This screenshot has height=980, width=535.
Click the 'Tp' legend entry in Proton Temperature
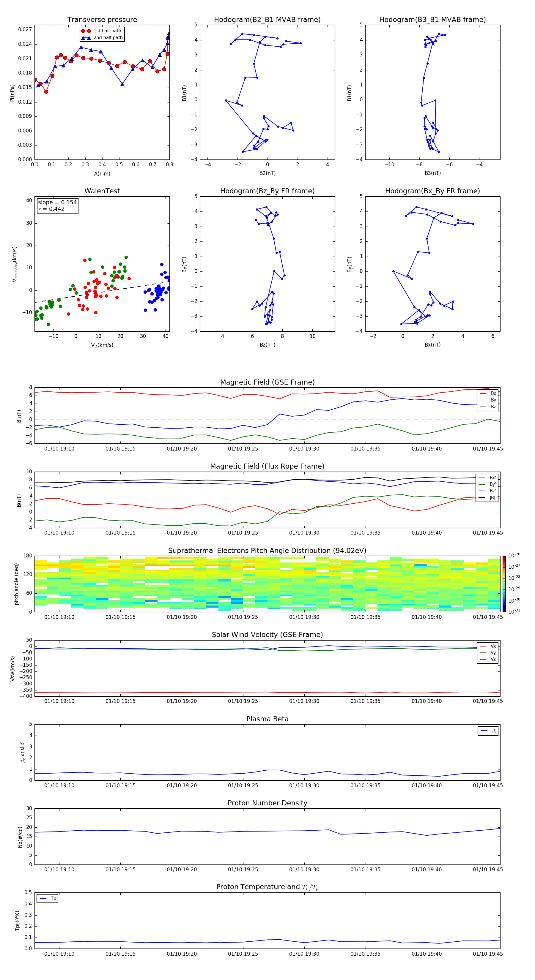[48, 899]
